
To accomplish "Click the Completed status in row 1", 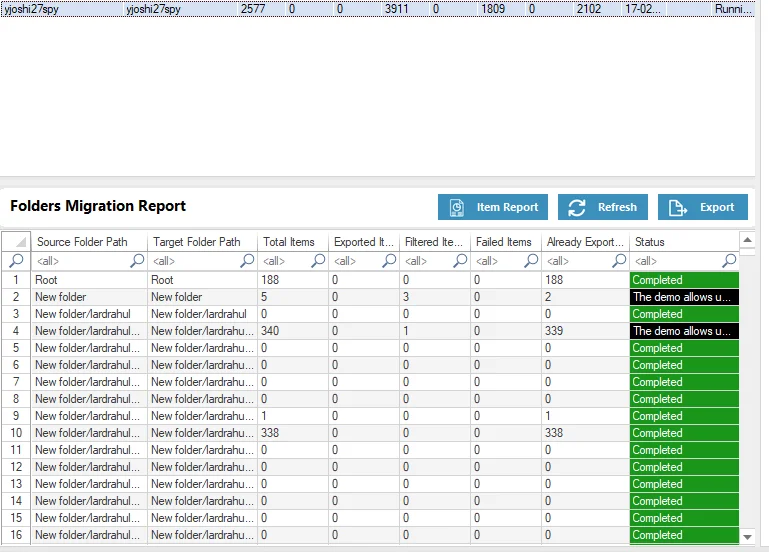I will click(x=684, y=280).
